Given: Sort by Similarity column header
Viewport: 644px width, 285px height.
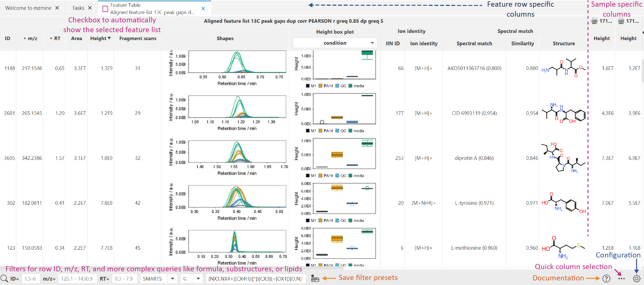Looking at the screenshot, I should tap(523, 43).
